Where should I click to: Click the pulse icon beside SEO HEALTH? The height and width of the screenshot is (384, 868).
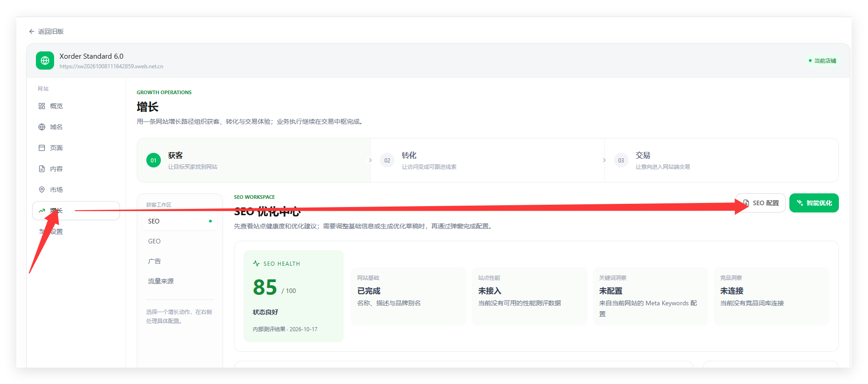click(x=256, y=263)
